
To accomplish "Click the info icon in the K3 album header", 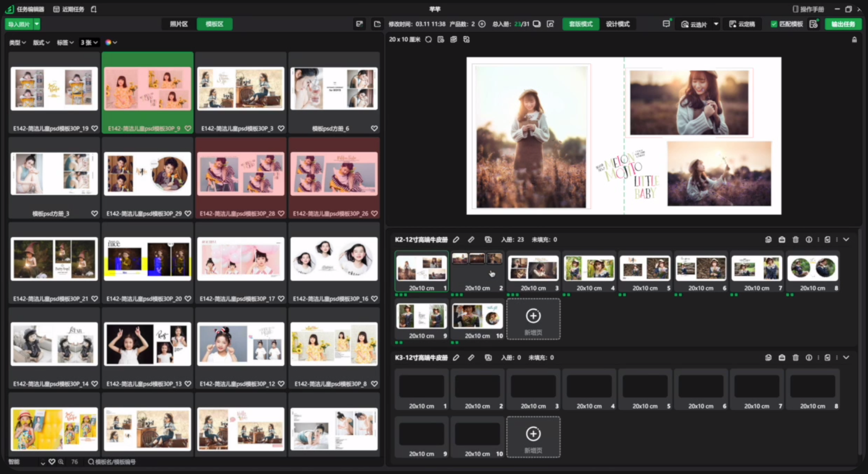I will tap(809, 357).
